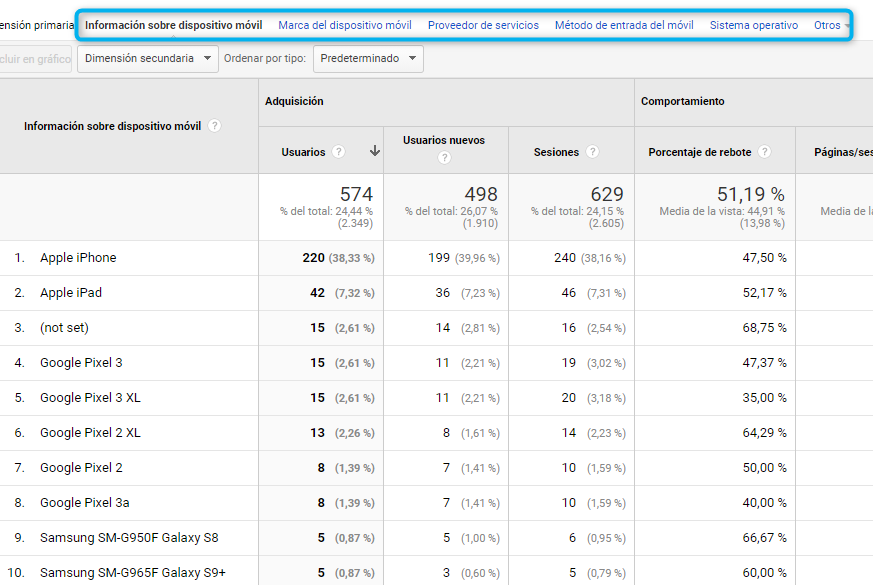Select Apple iPhone users value 220

pos(313,258)
